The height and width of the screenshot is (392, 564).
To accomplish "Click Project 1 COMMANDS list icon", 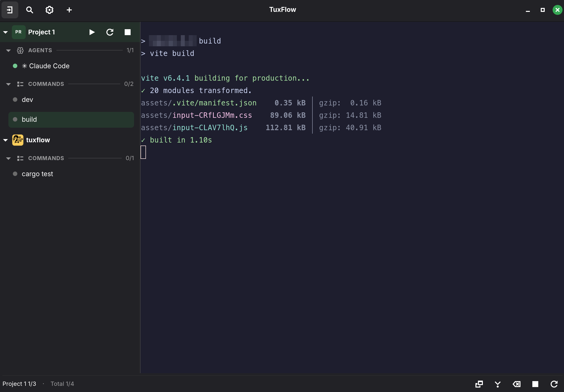I will pyautogui.click(x=20, y=84).
